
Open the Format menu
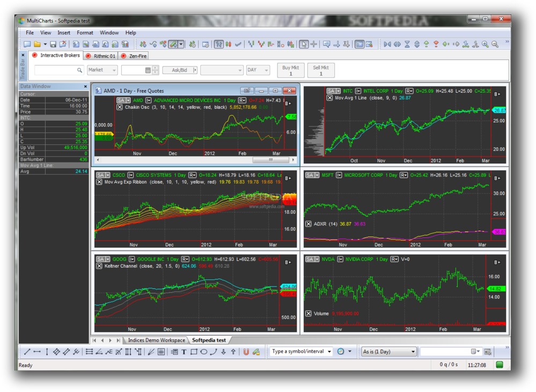(85, 33)
